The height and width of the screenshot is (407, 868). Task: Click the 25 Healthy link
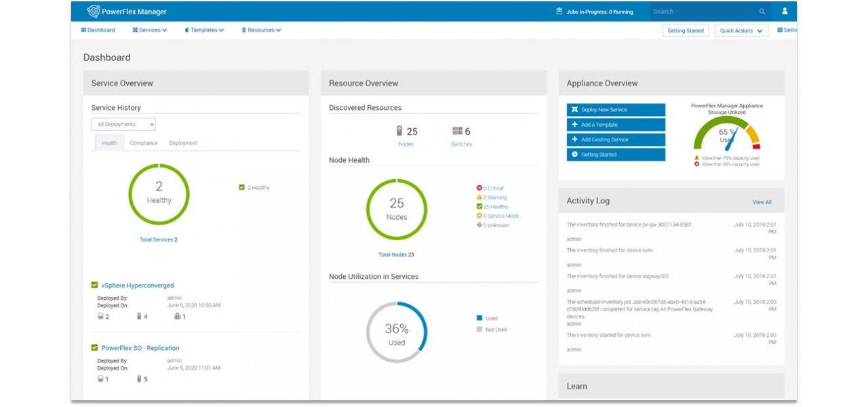point(496,207)
